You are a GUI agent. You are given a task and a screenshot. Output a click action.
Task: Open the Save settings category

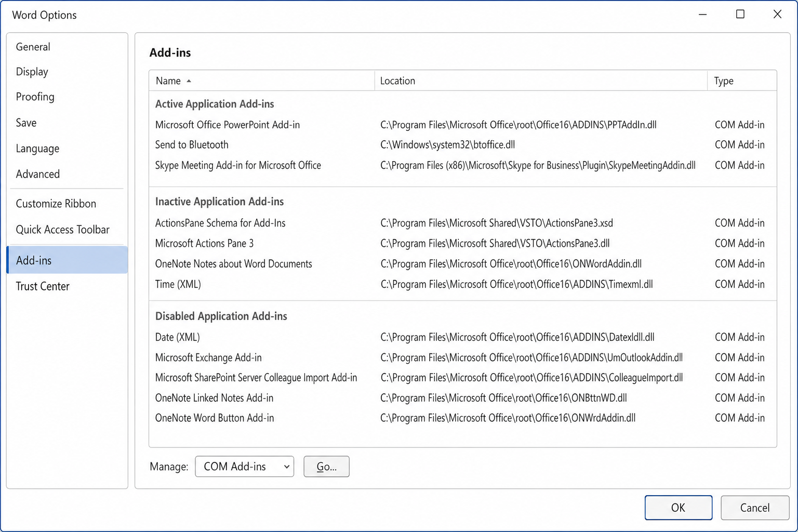point(67,123)
